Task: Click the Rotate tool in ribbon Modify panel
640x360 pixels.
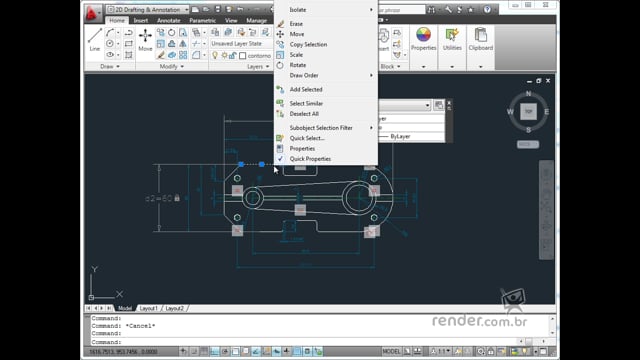Action: [x=172, y=33]
